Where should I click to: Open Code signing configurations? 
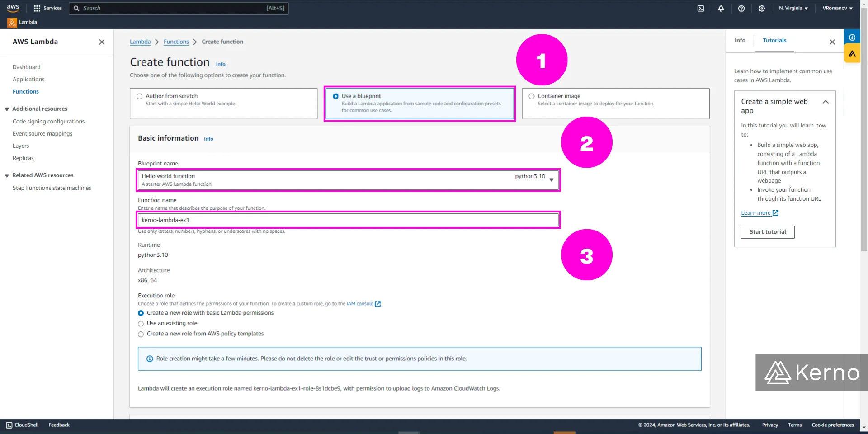[48, 121]
